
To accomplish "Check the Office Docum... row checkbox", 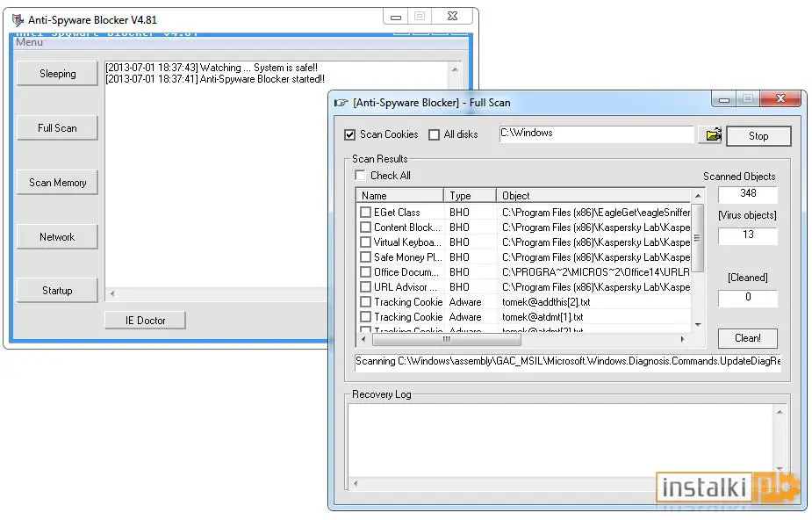I will click(365, 272).
